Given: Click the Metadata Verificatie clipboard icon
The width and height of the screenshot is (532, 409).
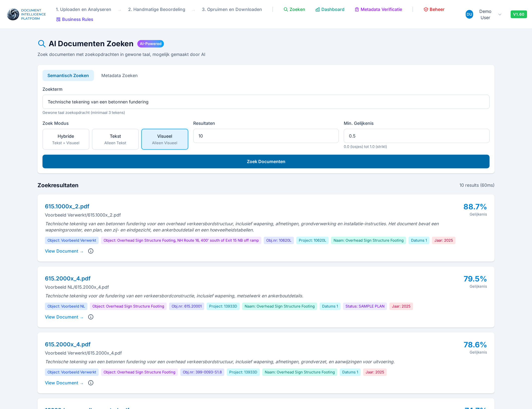Looking at the screenshot, I should (x=357, y=9).
